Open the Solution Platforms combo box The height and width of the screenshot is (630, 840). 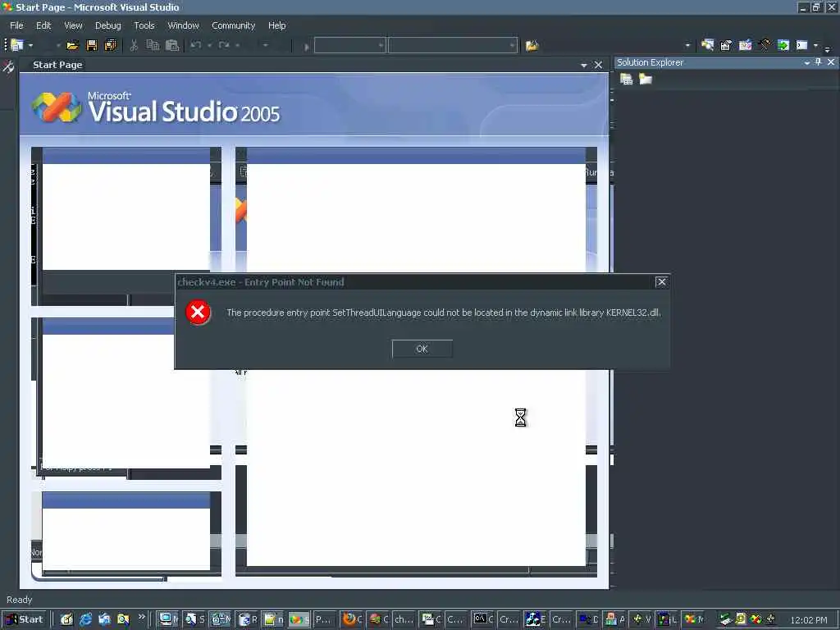pyautogui.click(x=453, y=46)
